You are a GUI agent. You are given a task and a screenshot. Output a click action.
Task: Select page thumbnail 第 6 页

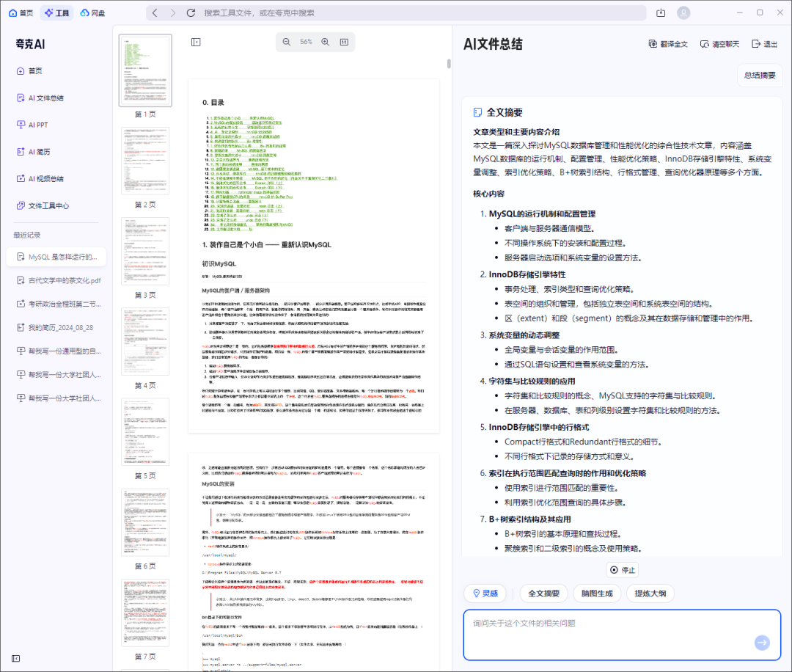145,522
